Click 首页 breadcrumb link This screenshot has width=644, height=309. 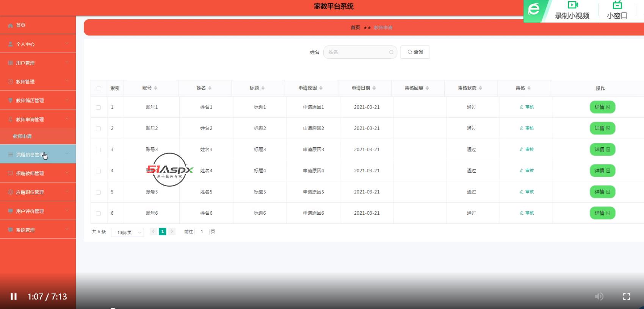coord(355,28)
